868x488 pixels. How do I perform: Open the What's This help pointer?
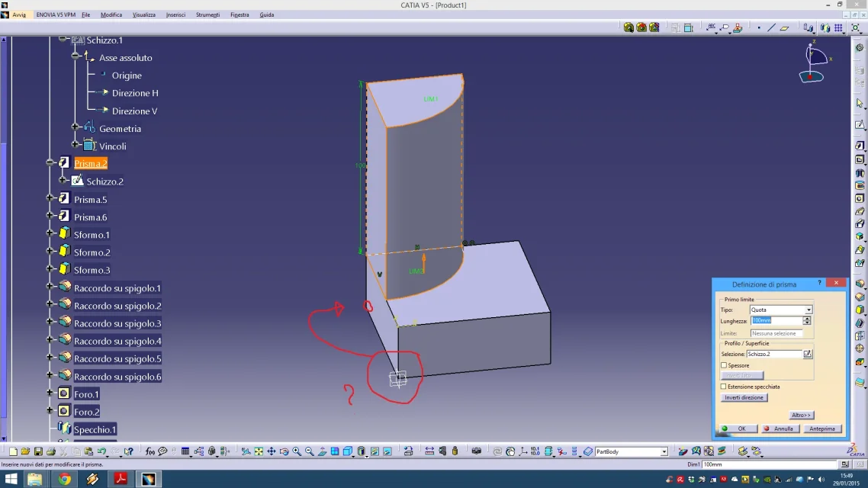click(x=128, y=451)
